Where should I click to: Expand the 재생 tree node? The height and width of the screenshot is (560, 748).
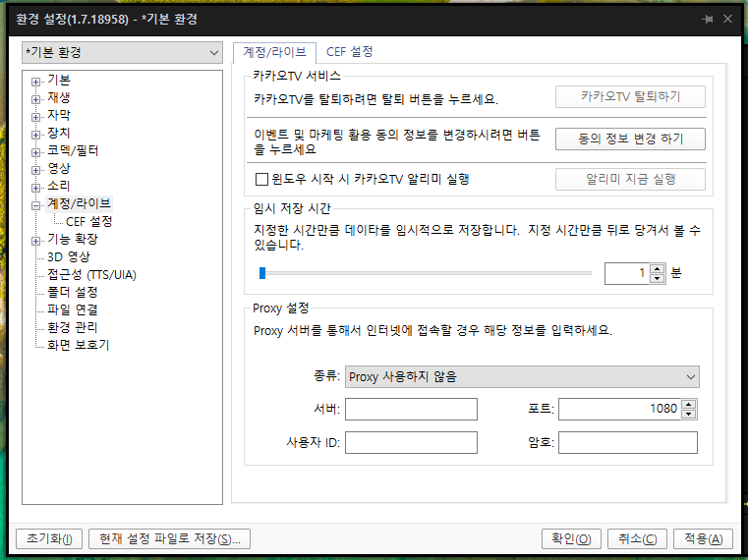[x=35, y=99]
